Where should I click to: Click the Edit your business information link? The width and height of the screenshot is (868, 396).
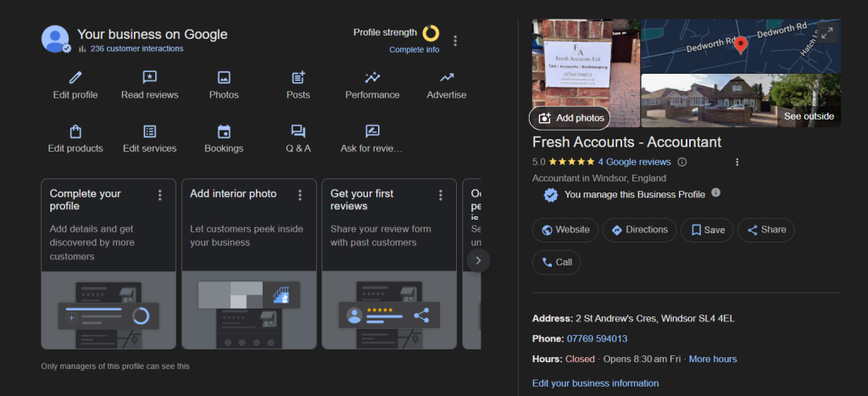[x=596, y=383]
